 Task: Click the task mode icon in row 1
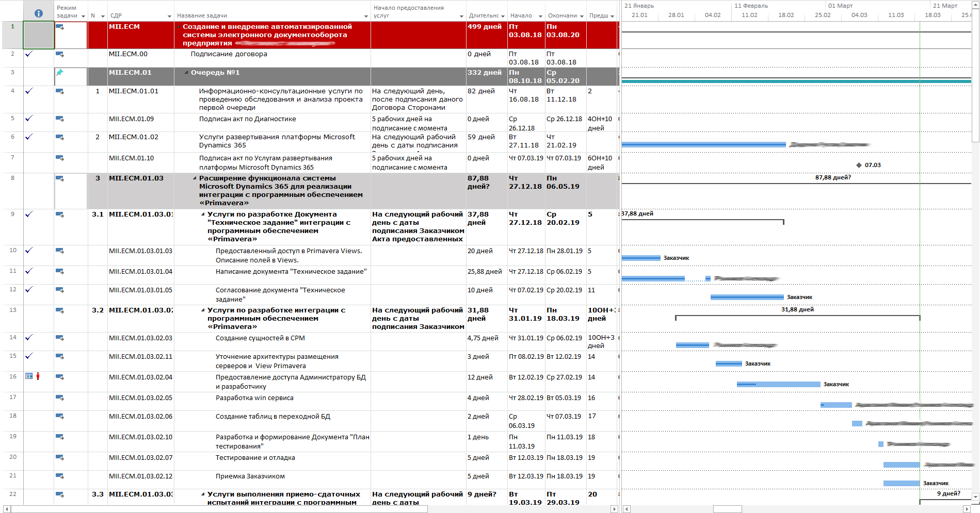coord(60,27)
